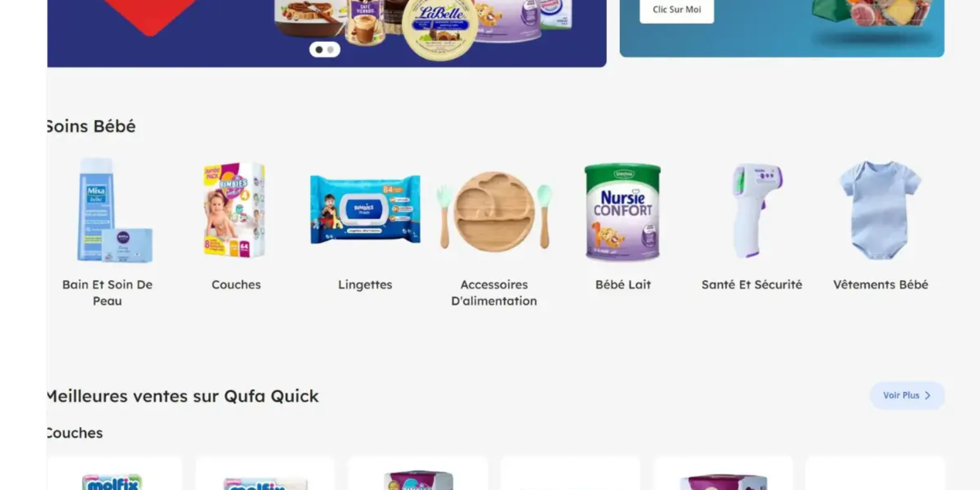Screen dimensions: 980x490
Task: Click the chevron arrow in Voir Plus
Action: tap(927, 396)
